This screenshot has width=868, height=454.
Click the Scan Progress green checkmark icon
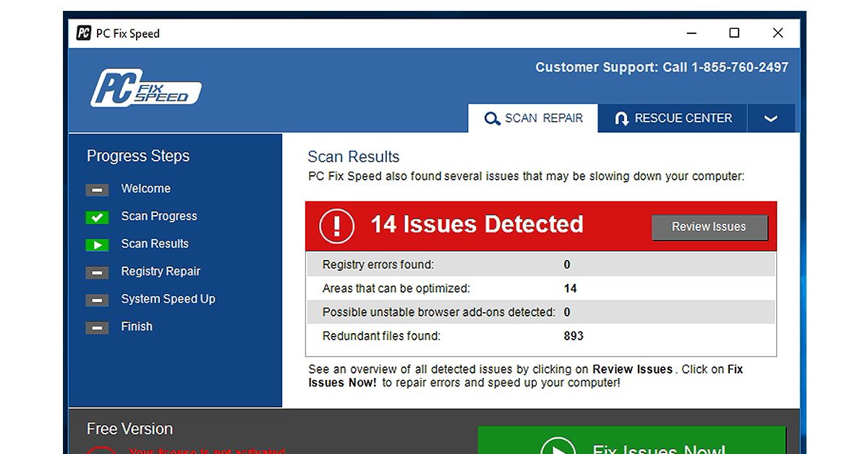coord(97,217)
